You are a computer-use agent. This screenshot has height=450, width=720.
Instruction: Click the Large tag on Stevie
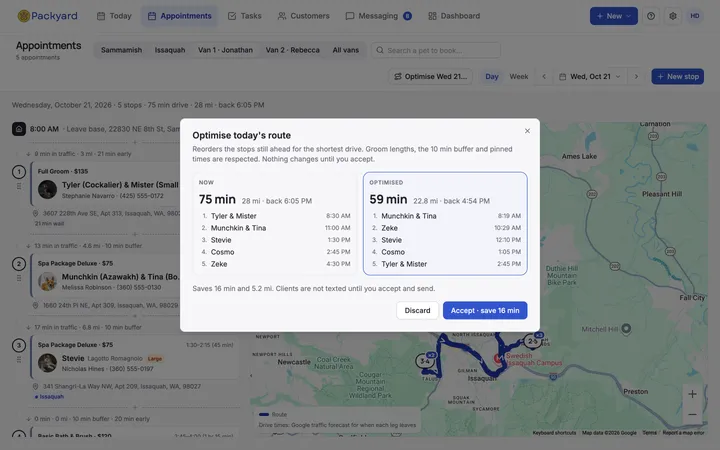coord(155,359)
